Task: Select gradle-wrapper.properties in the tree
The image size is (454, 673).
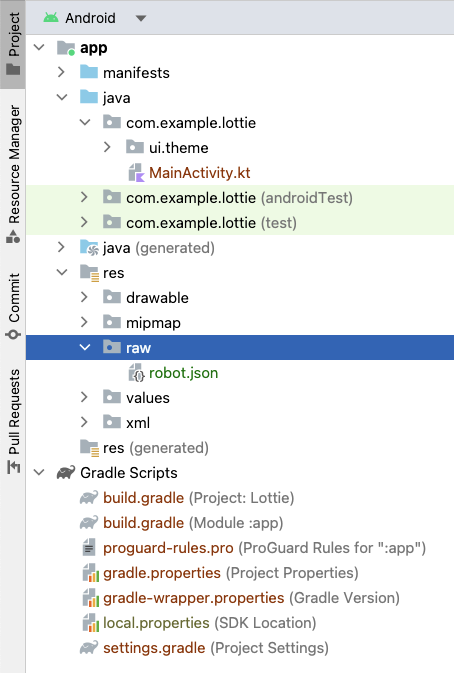Action: [241, 598]
